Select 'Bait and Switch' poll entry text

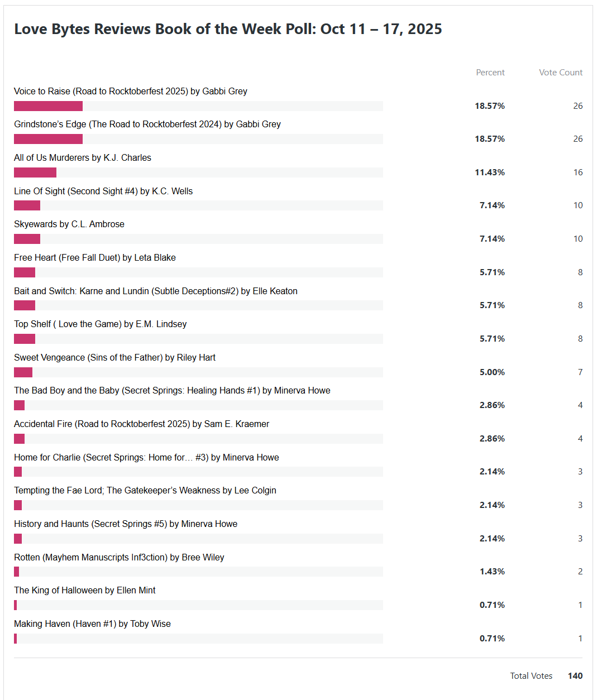(x=156, y=291)
